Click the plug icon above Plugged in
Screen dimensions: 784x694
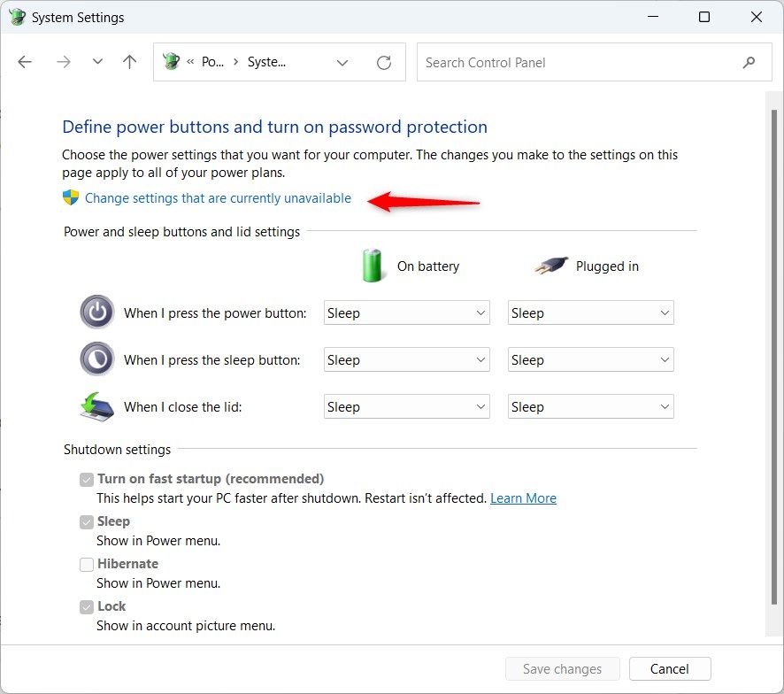tap(549, 265)
